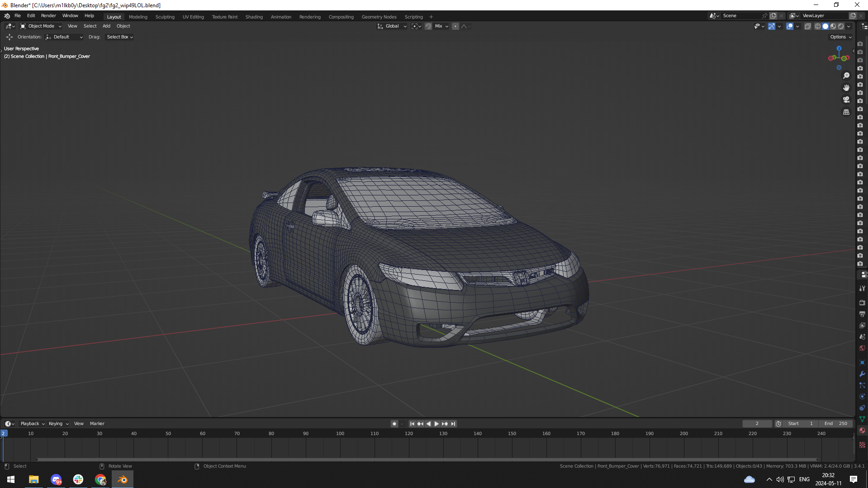The width and height of the screenshot is (868, 488).
Task: Click the End frame field showing 250
Action: point(836,424)
